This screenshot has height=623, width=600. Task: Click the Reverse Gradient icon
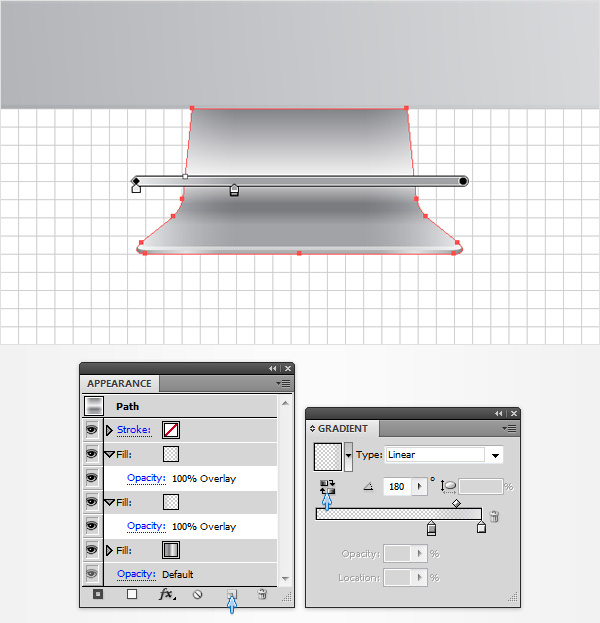(x=326, y=487)
